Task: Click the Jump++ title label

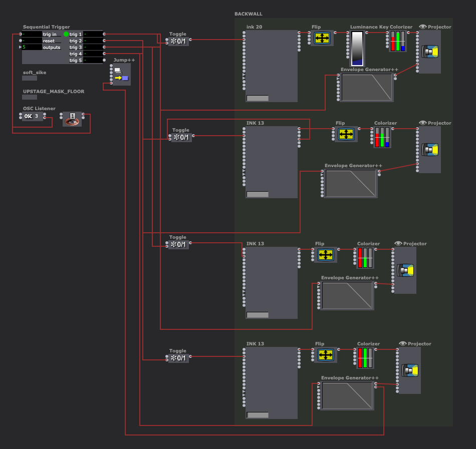Action: click(124, 60)
